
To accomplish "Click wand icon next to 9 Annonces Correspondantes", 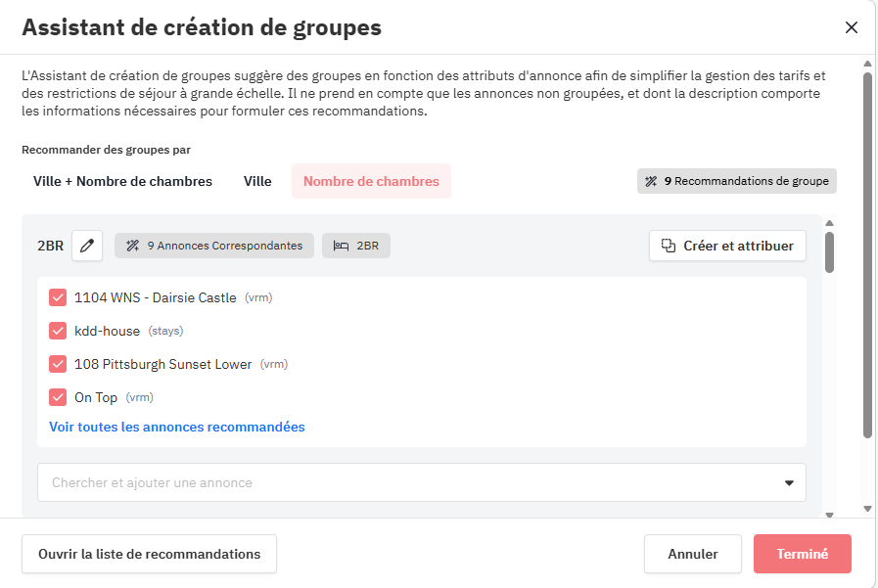I will [132, 246].
